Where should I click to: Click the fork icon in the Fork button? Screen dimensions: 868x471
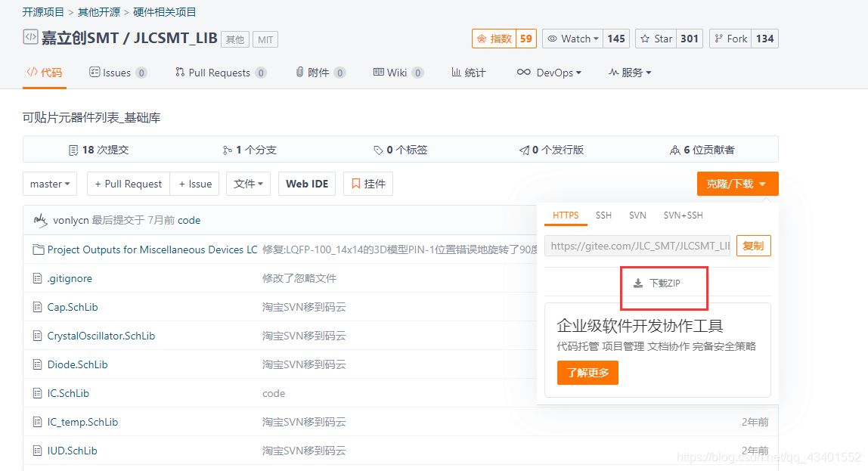click(718, 39)
